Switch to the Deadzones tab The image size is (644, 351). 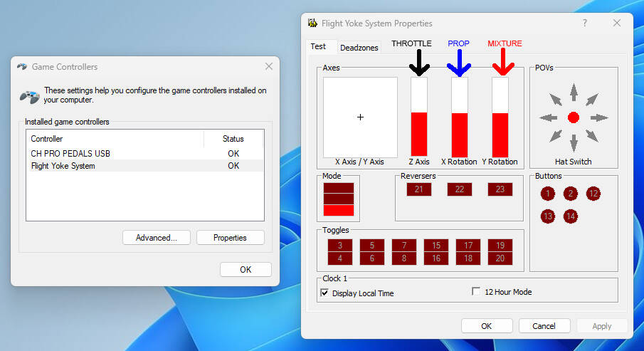point(359,48)
